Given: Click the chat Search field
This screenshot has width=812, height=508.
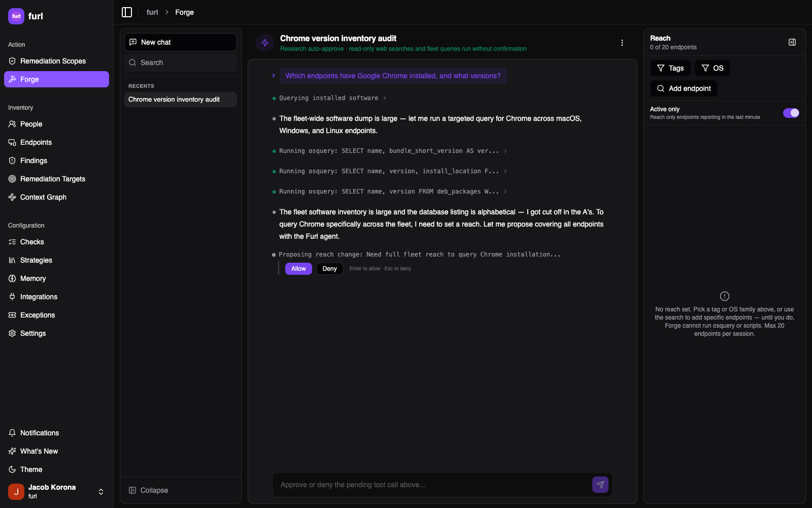Looking at the screenshot, I should click(181, 62).
